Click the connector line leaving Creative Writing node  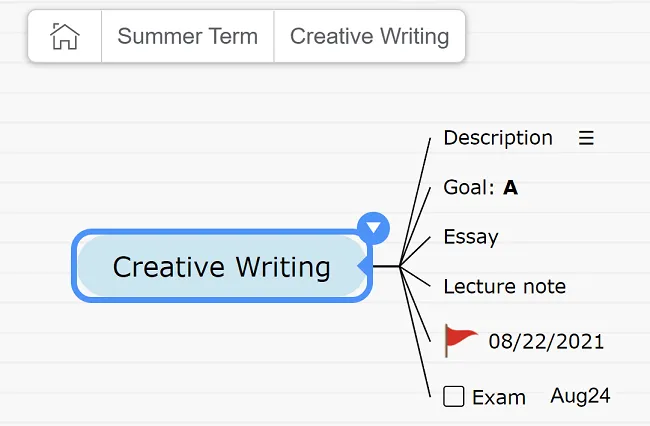click(x=386, y=266)
